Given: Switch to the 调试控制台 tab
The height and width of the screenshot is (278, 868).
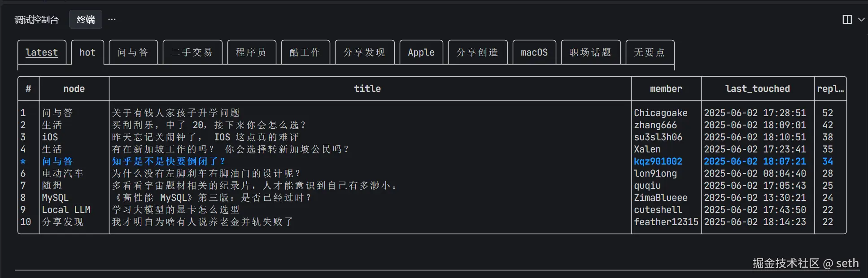Looking at the screenshot, I should click(37, 20).
